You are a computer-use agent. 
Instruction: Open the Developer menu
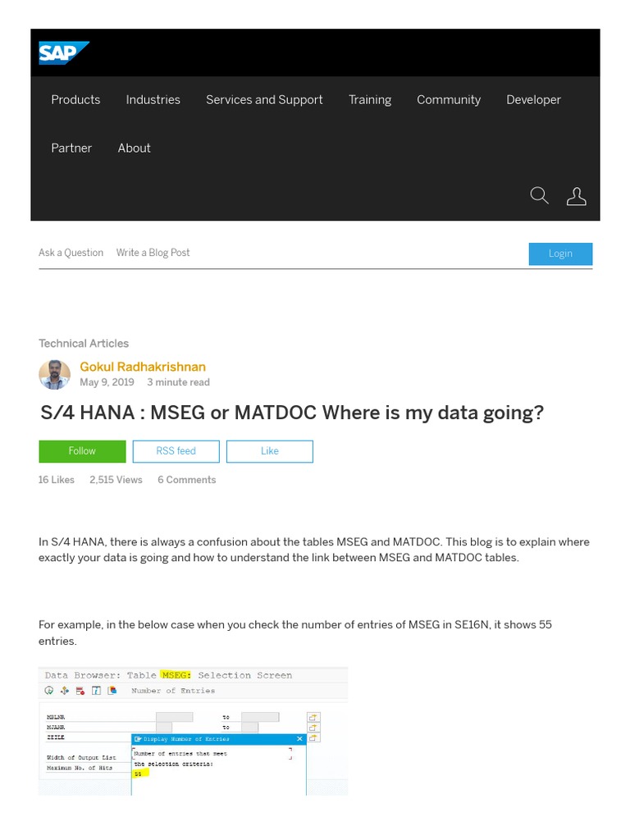click(x=533, y=100)
